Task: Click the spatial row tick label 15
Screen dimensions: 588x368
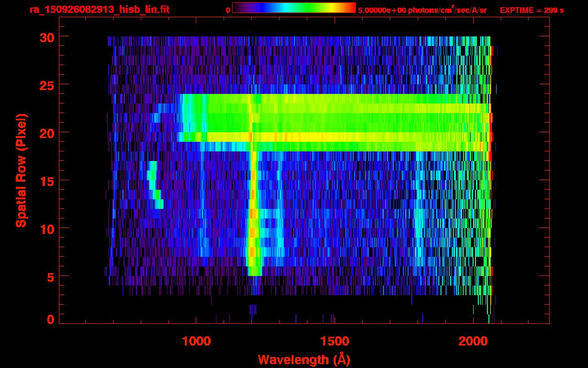Action: pyautogui.click(x=47, y=181)
